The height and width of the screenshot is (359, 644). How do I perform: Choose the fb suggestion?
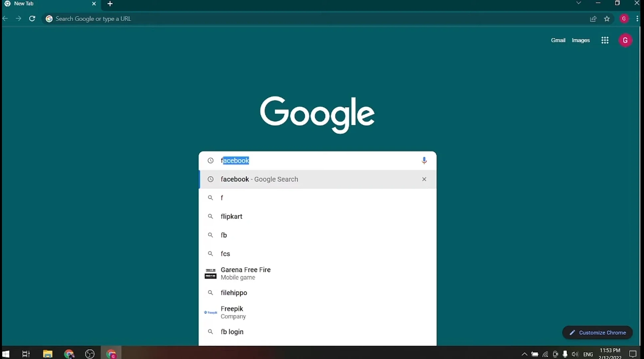(x=318, y=235)
